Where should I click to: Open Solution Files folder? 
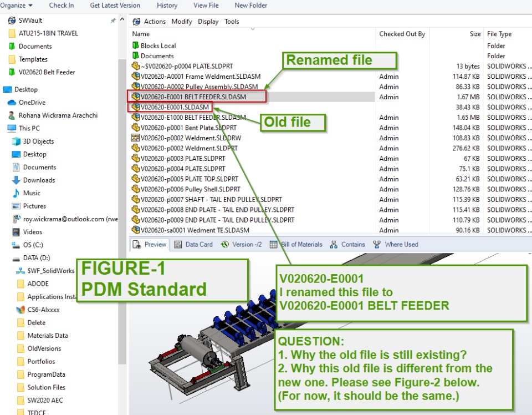(41, 387)
